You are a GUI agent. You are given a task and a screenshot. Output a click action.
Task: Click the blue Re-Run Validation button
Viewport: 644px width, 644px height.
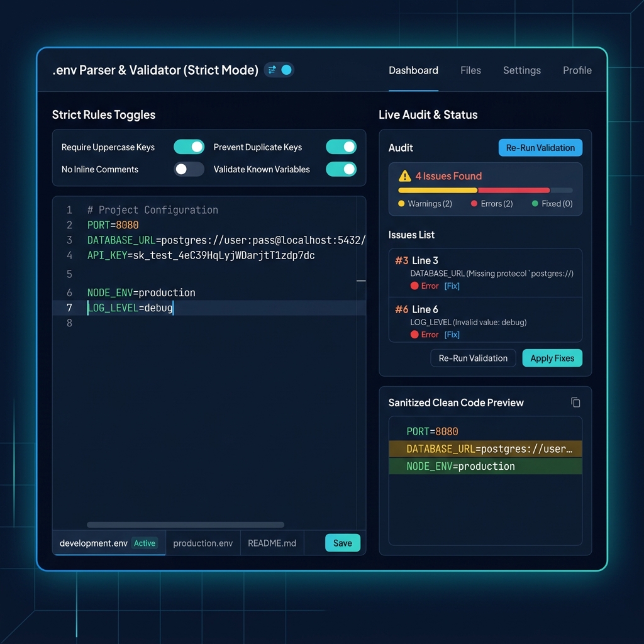click(x=540, y=148)
